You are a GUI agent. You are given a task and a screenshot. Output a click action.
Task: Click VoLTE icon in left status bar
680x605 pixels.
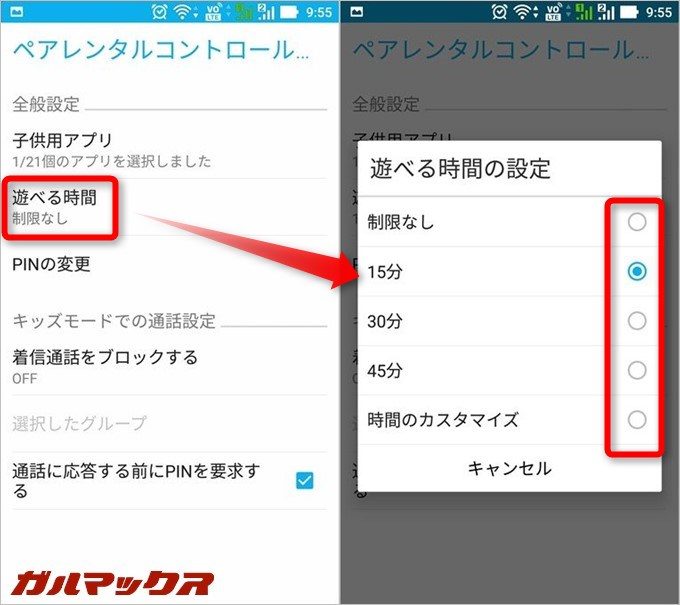(x=213, y=12)
